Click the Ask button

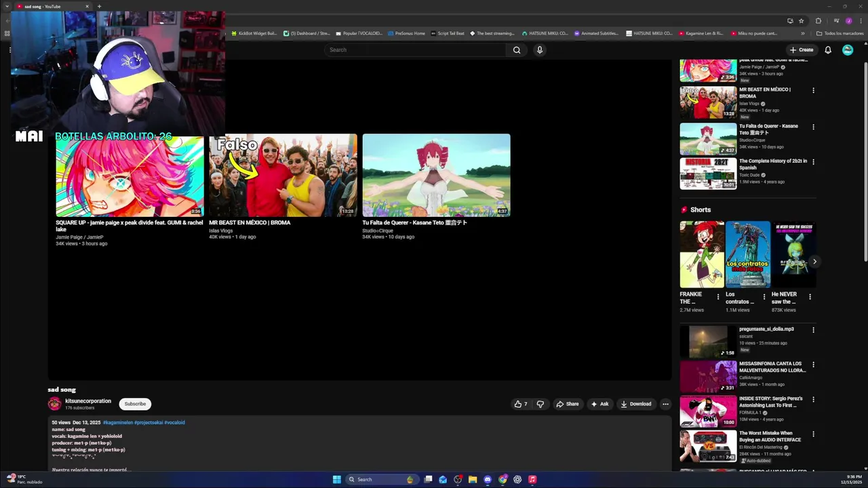(x=599, y=404)
